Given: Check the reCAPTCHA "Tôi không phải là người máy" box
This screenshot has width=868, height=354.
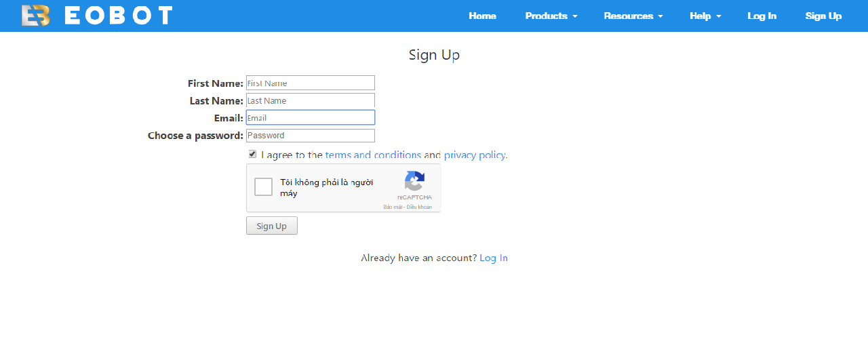Looking at the screenshot, I should click(264, 187).
